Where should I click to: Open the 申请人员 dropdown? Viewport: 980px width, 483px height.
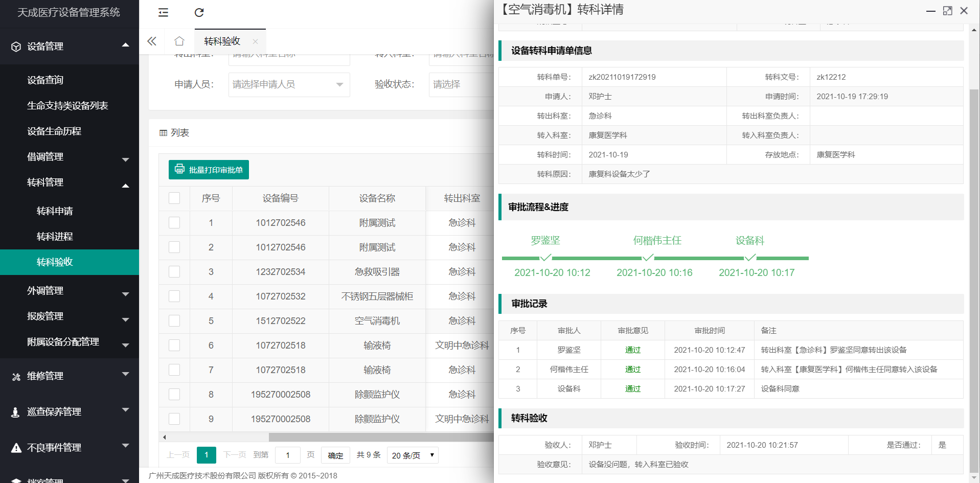coord(289,85)
